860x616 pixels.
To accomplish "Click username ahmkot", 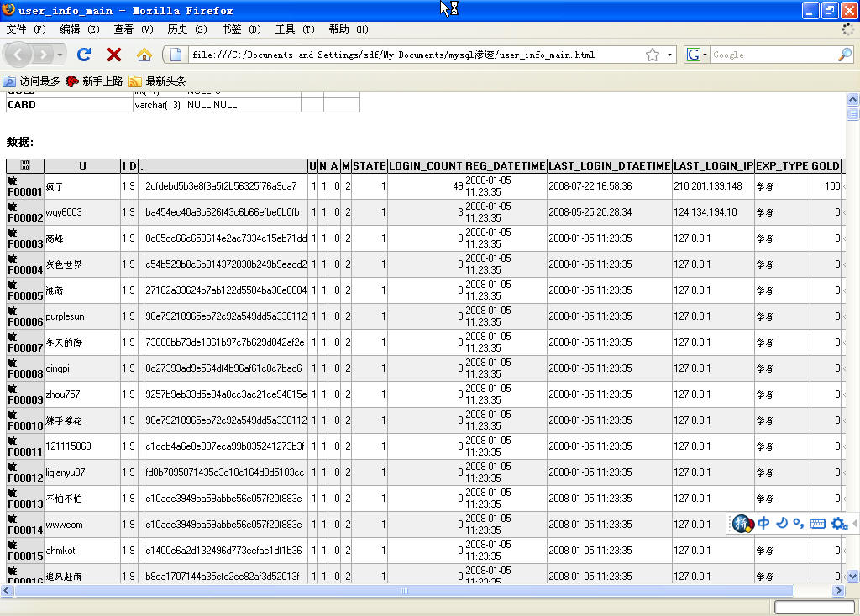I will click(60, 551).
